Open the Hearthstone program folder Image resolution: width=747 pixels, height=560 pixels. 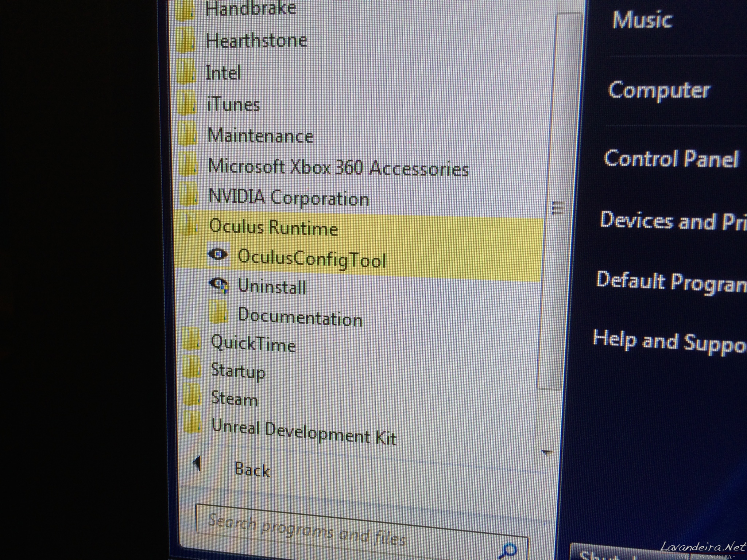[x=256, y=40]
